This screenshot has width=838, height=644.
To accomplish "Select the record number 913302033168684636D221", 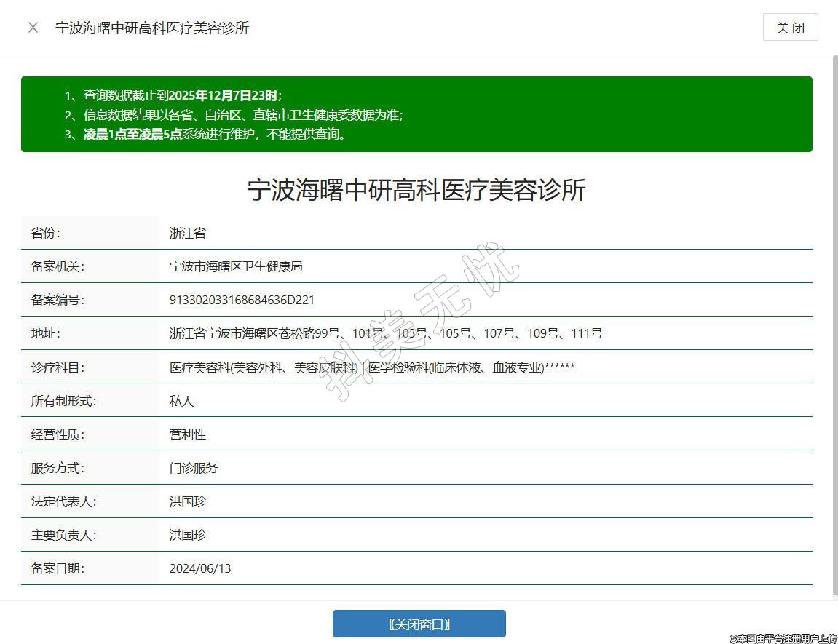I will (242, 300).
